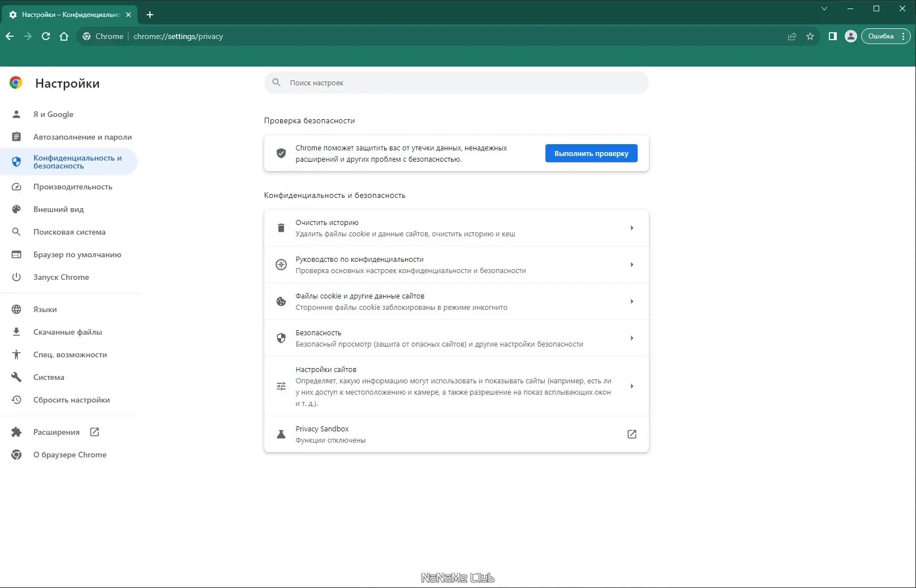This screenshot has height=588, width=916.
Task: Open Privacy Sandbox via its external link icon
Action: (632, 434)
